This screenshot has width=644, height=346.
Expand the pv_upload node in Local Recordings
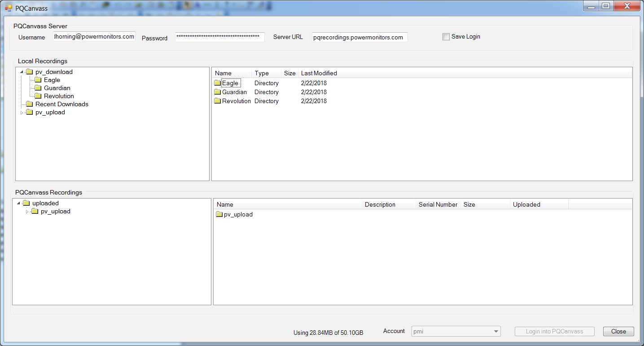22,112
